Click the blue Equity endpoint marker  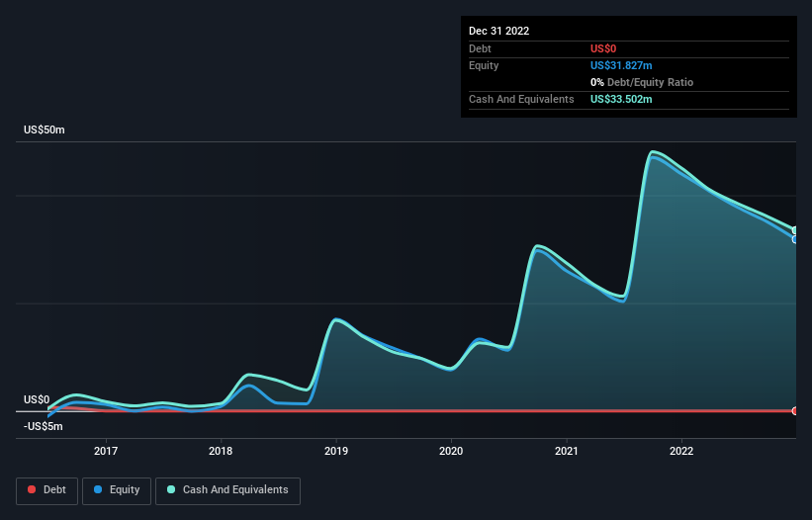coord(795,239)
